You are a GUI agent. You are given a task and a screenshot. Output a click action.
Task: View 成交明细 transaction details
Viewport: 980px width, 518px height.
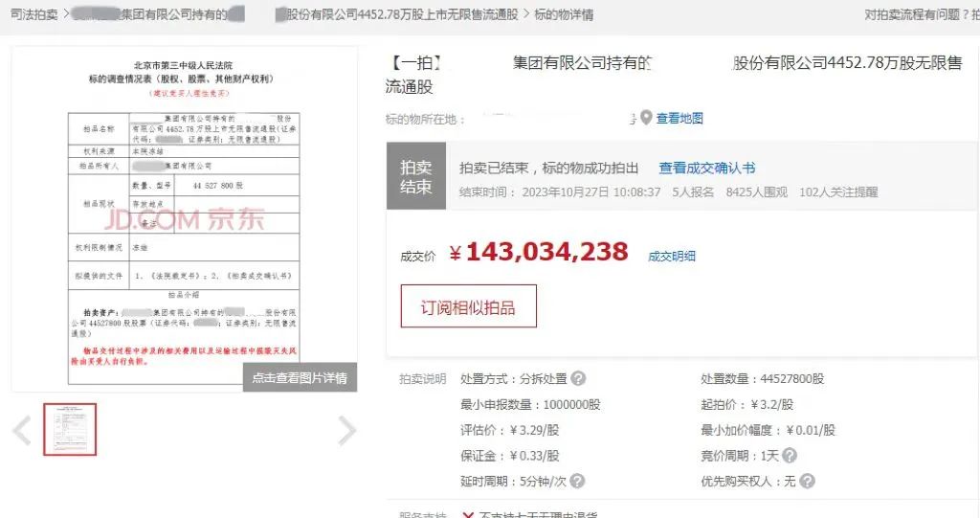[x=672, y=256]
